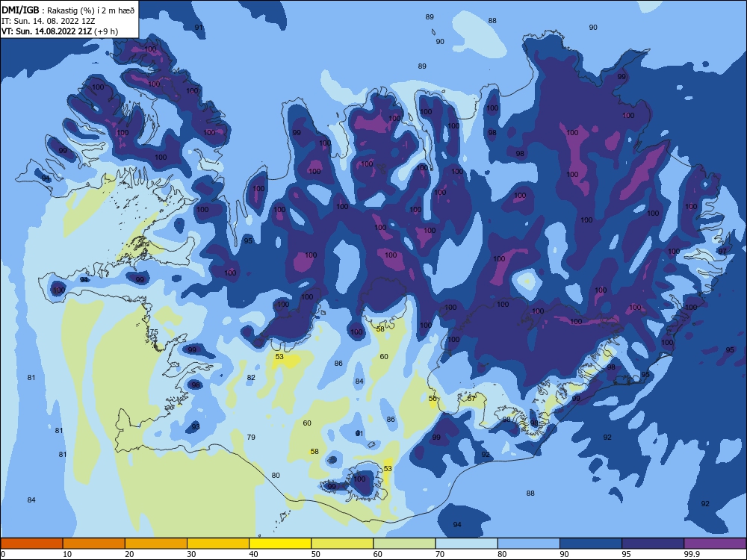Click the 'IT: Sun. 14. 08. 2022 12Z' line
Screen dimensions: 747x560
[x=48, y=21]
